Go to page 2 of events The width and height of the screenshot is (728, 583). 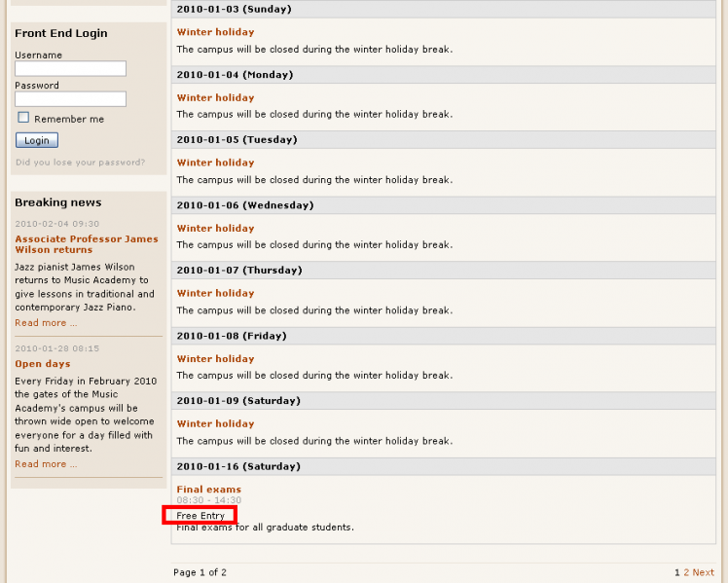685,572
